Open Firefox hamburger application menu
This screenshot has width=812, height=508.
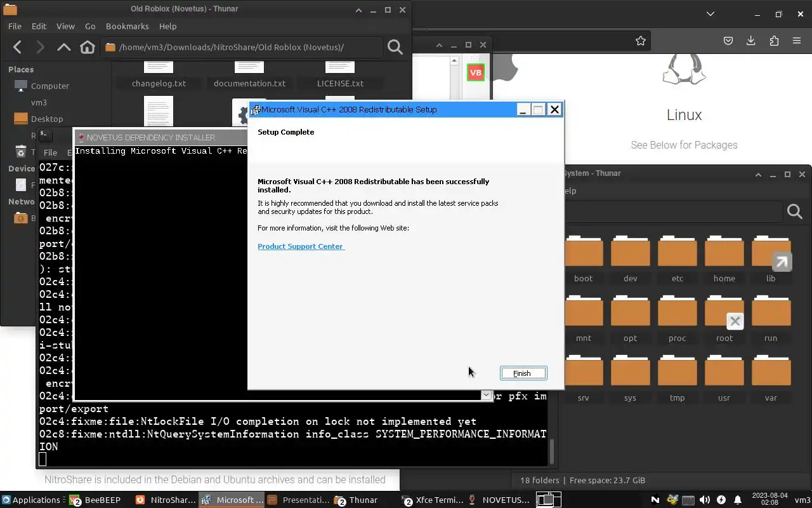click(797, 41)
